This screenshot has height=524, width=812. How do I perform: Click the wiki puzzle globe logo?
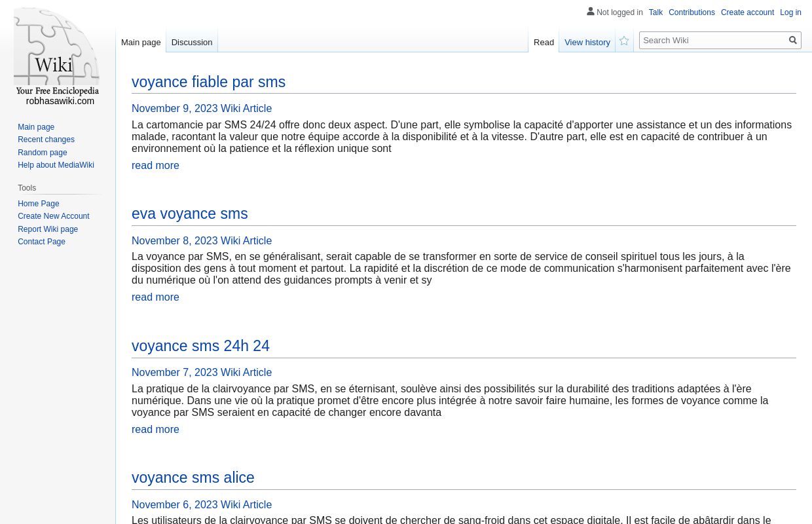(x=56, y=56)
